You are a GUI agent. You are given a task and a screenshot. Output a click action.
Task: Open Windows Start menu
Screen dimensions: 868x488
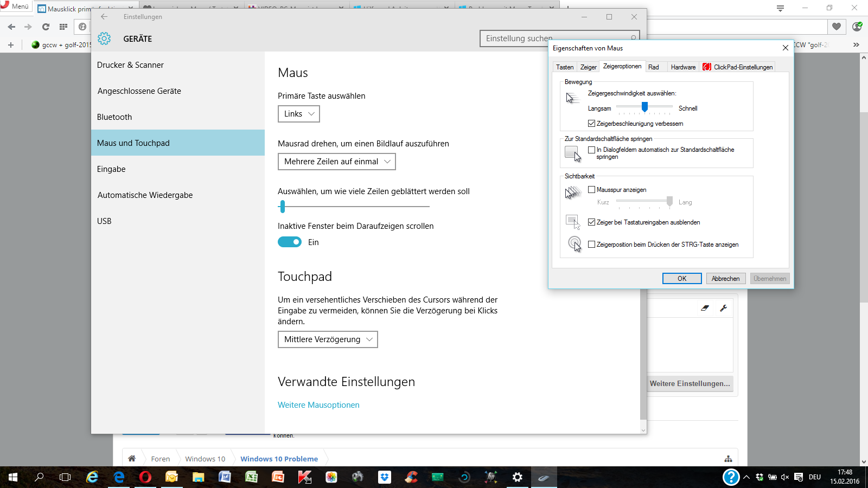(13, 477)
